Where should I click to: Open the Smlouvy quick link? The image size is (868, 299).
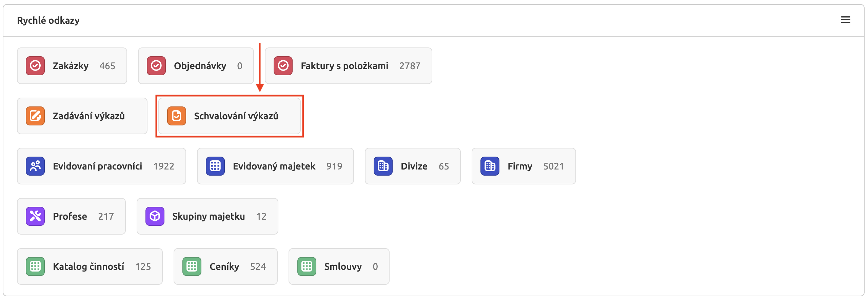point(342,266)
